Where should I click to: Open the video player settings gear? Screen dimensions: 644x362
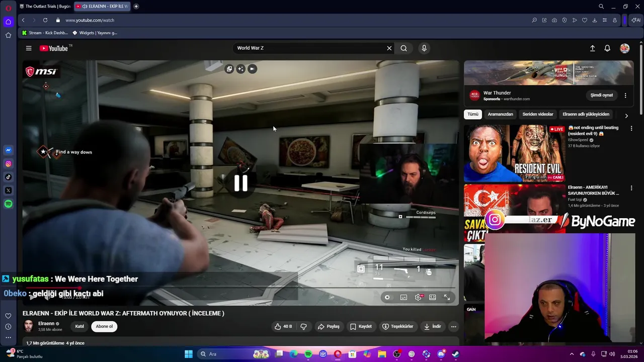pos(418,297)
